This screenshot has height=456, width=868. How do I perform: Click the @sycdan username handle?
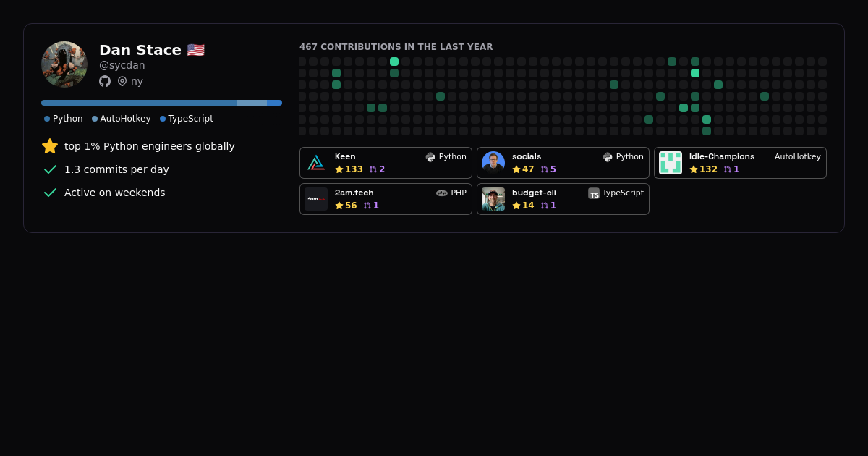(122, 65)
